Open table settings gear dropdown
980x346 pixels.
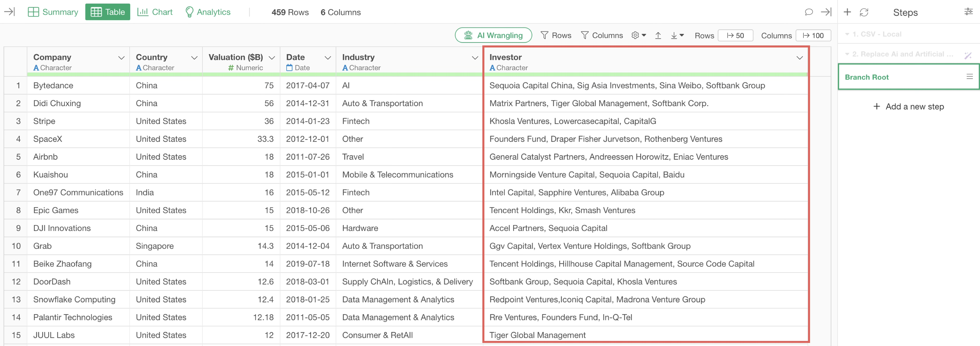pyautogui.click(x=639, y=35)
